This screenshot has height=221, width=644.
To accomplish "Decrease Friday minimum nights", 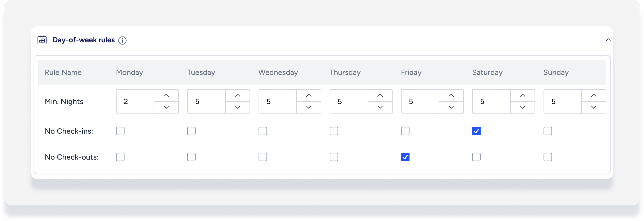I will coord(451,107).
